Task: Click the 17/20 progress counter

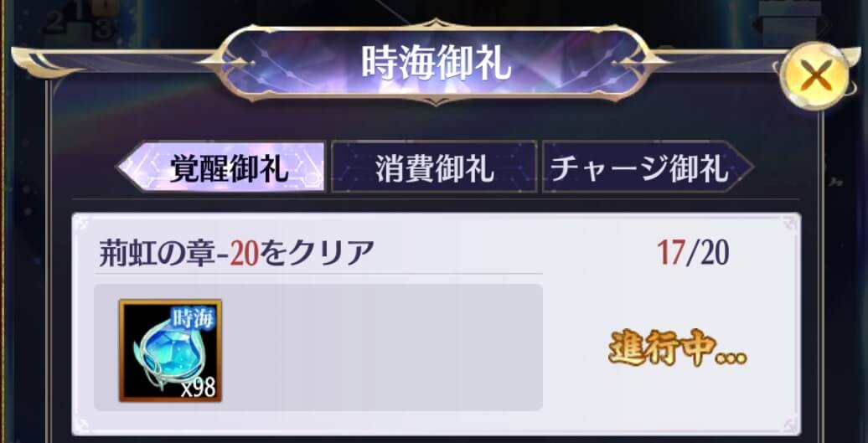Action: pos(694,253)
